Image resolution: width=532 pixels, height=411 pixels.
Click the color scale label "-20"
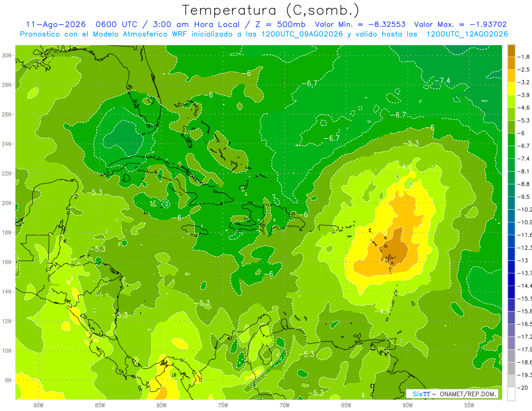coord(523,388)
